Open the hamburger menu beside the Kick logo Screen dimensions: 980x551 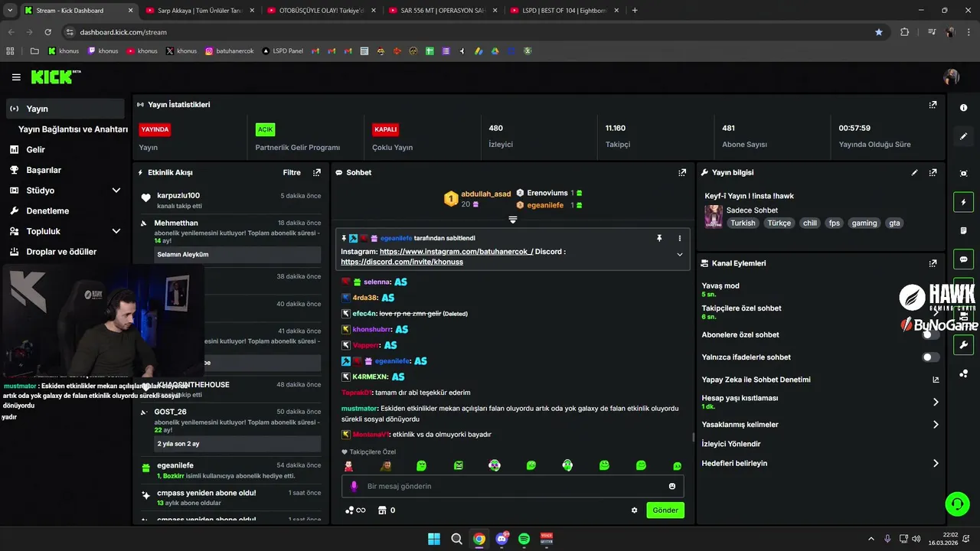click(16, 77)
